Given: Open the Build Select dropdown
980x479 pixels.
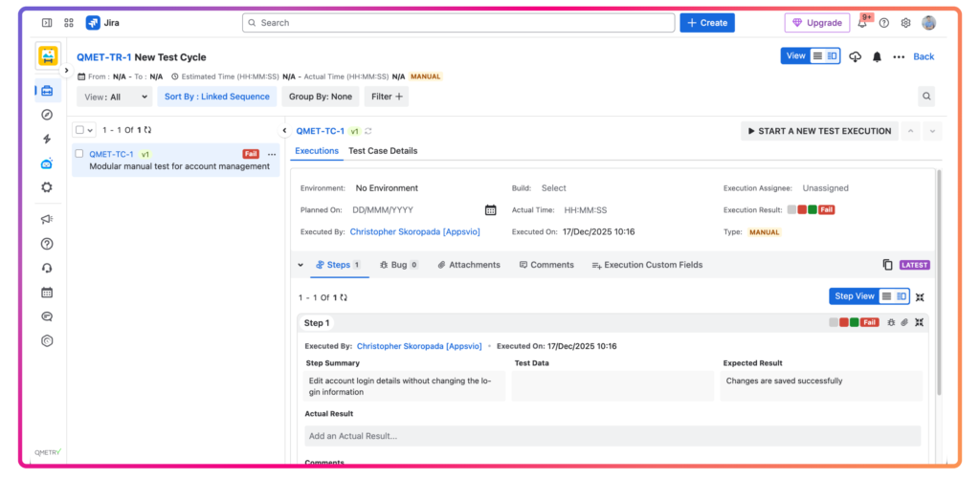Looking at the screenshot, I should (553, 188).
